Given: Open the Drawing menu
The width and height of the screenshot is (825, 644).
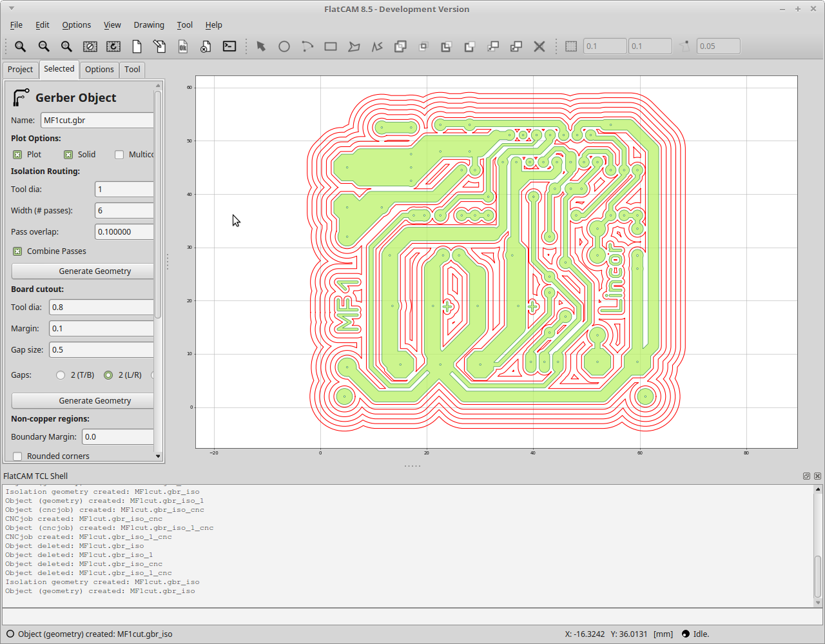Looking at the screenshot, I should [148, 25].
